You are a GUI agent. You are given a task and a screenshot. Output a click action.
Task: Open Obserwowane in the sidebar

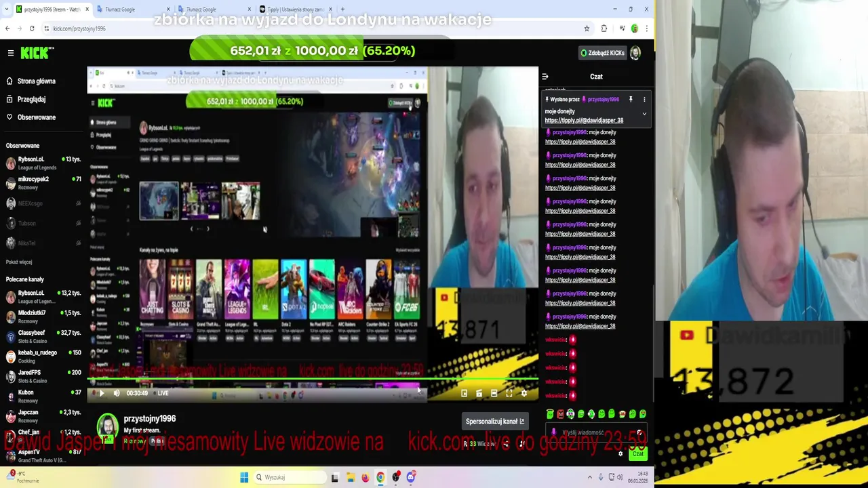click(37, 117)
